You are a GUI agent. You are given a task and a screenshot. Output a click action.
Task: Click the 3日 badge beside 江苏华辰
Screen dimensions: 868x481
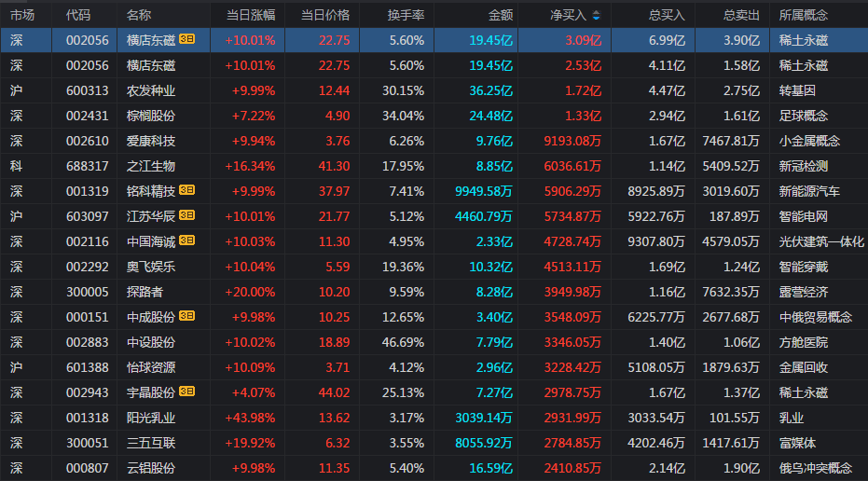tap(186, 214)
